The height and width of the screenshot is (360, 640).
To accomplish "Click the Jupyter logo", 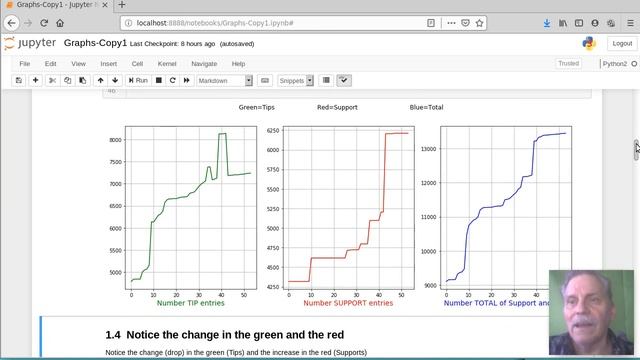I will pyautogui.click(x=30, y=43).
